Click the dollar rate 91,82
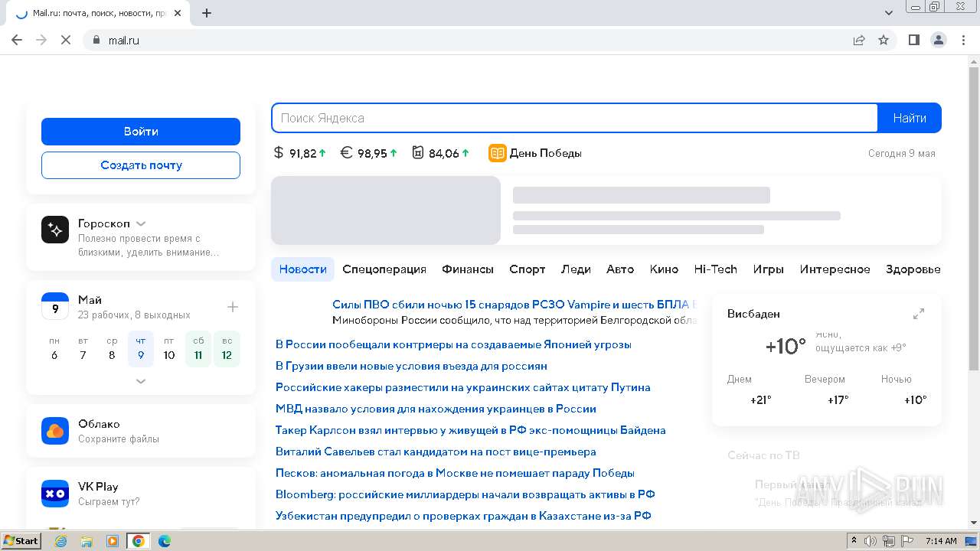The width and height of the screenshot is (980, 551). (300, 153)
